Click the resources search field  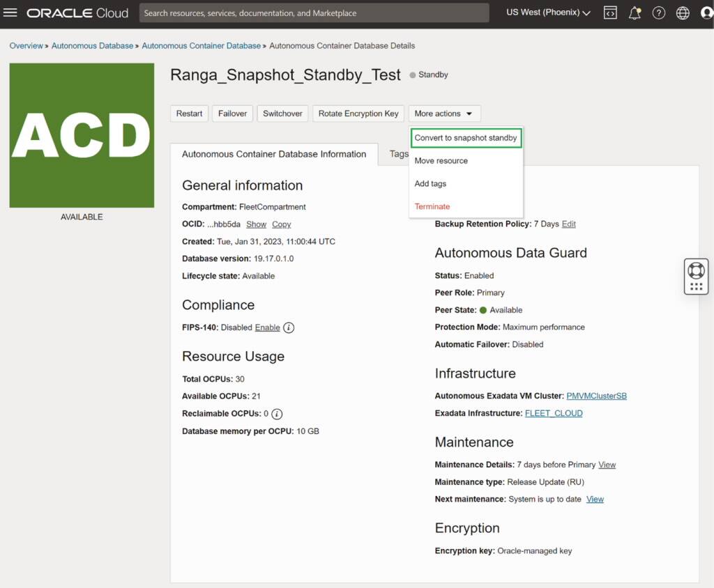[314, 12]
